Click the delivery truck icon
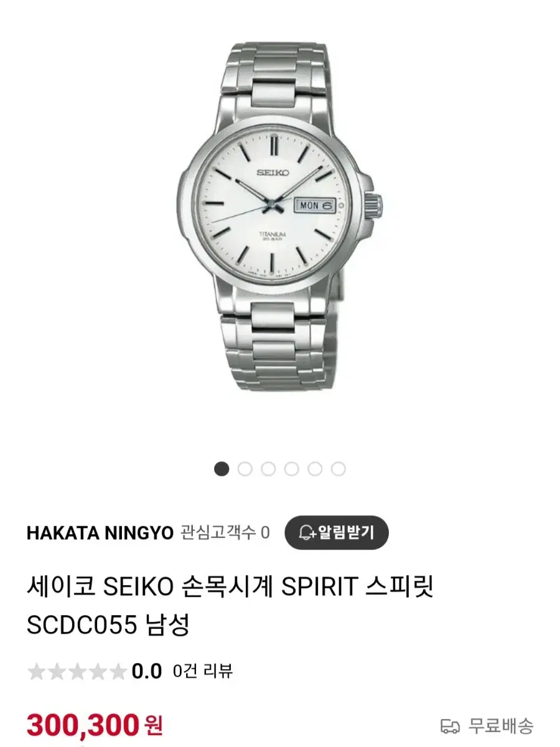 [450, 726]
